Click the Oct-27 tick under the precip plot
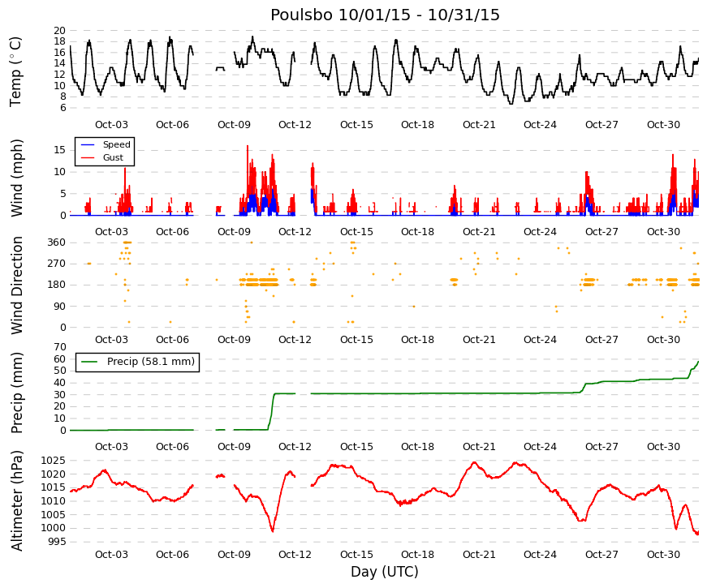Viewport: 707px width, 588px height. 602,447
